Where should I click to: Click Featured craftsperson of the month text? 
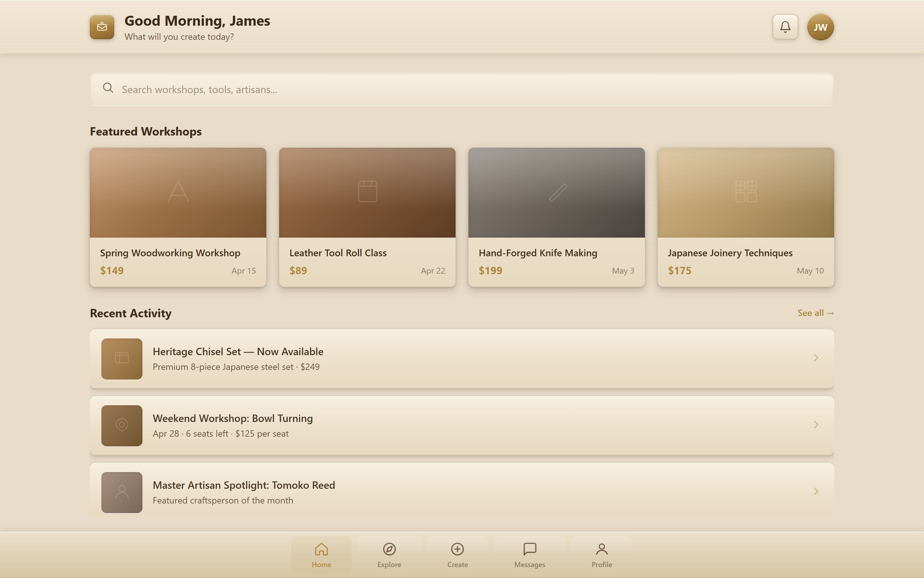tap(223, 500)
